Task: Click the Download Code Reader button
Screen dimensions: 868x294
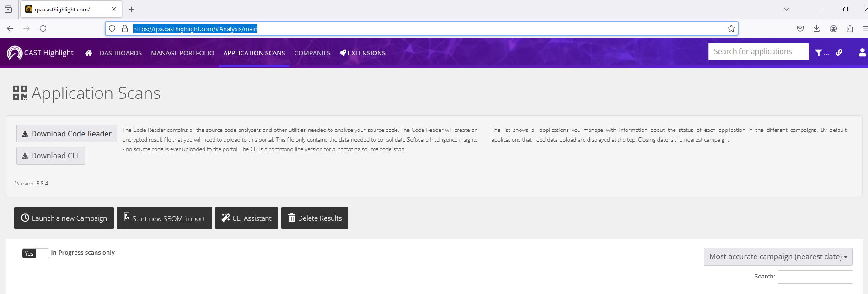Action: coord(67,134)
